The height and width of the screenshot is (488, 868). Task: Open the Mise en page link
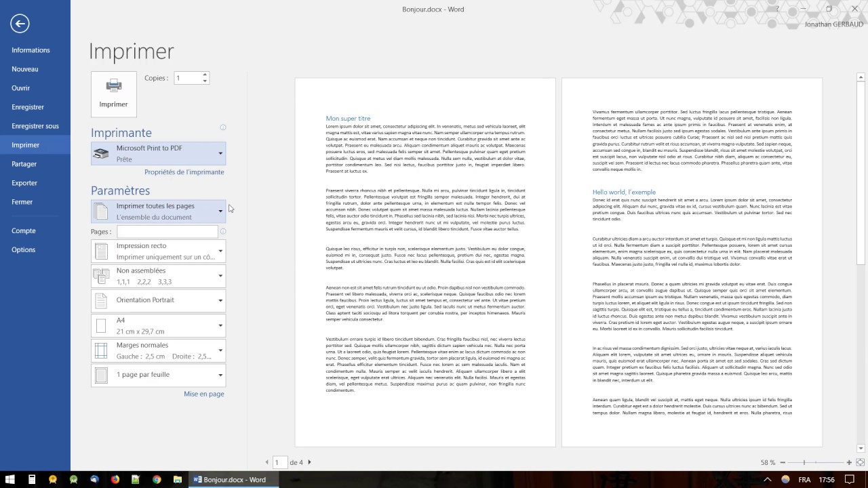[203, 394]
